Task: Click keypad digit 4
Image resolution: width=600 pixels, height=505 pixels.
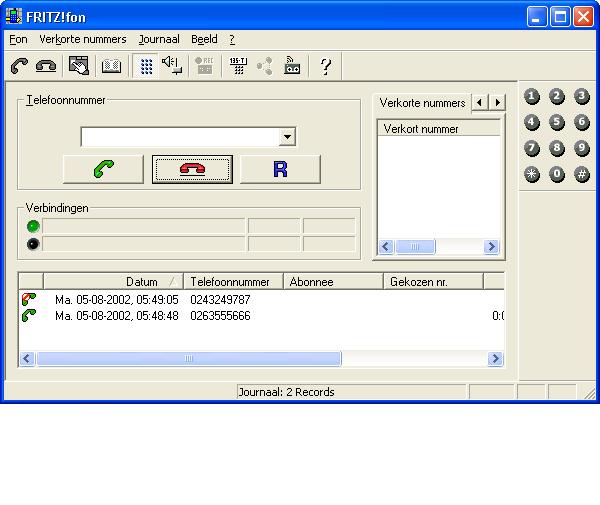Action: tap(532, 122)
